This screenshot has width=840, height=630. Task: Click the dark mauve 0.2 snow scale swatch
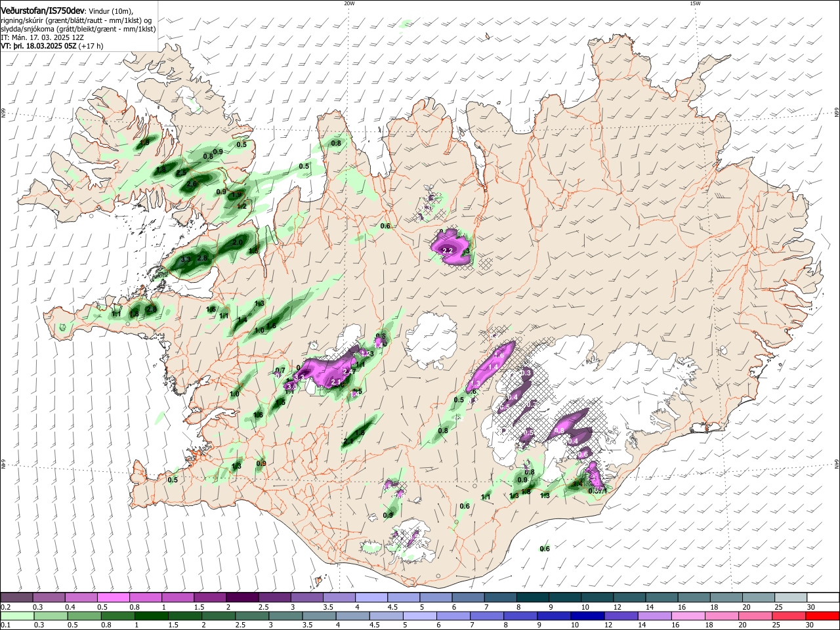click(x=16, y=598)
